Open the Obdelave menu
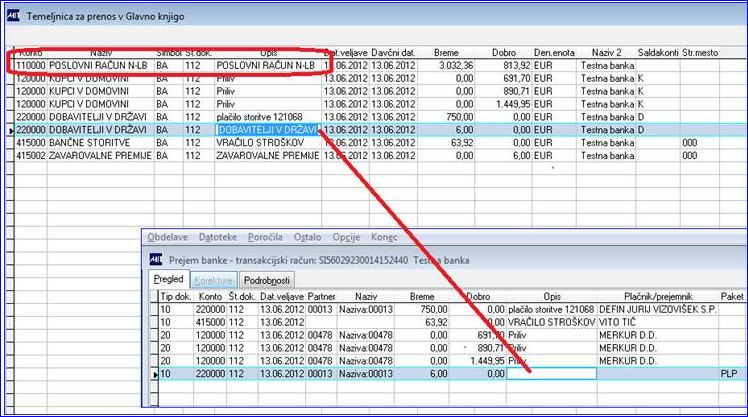 tap(167, 237)
